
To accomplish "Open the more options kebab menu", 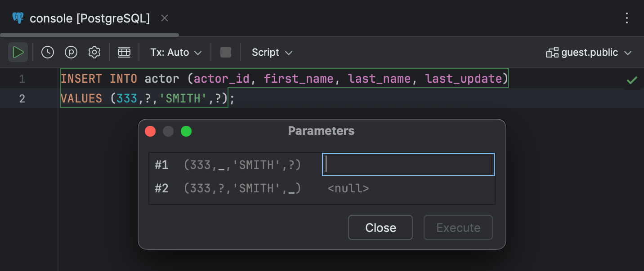I will tap(627, 18).
